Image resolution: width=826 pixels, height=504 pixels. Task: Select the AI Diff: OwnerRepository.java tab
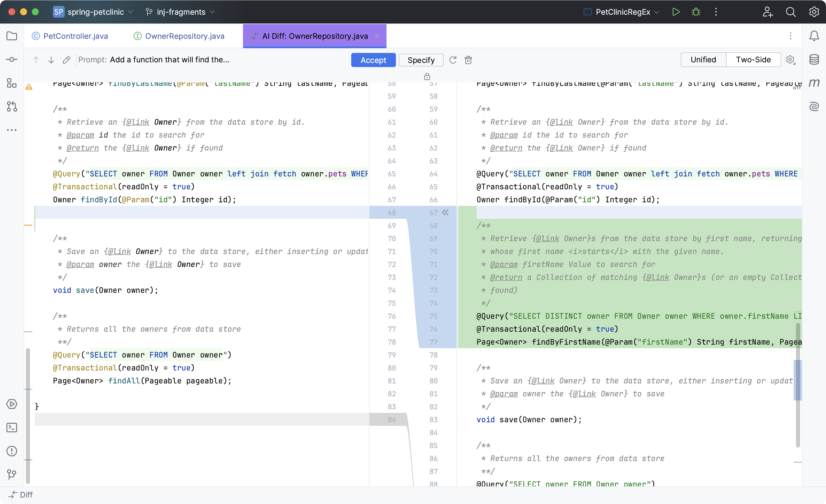[314, 36]
